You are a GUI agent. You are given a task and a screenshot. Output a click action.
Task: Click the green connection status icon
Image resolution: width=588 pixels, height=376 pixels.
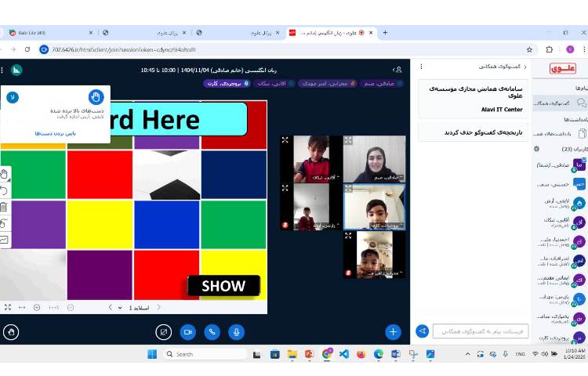click(16, 70)
